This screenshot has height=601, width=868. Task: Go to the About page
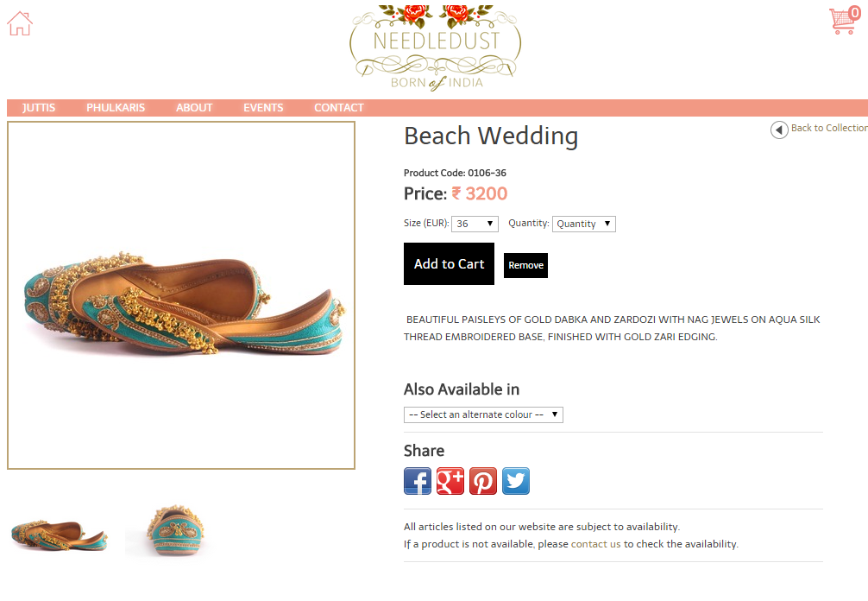(x=194, y=107)
